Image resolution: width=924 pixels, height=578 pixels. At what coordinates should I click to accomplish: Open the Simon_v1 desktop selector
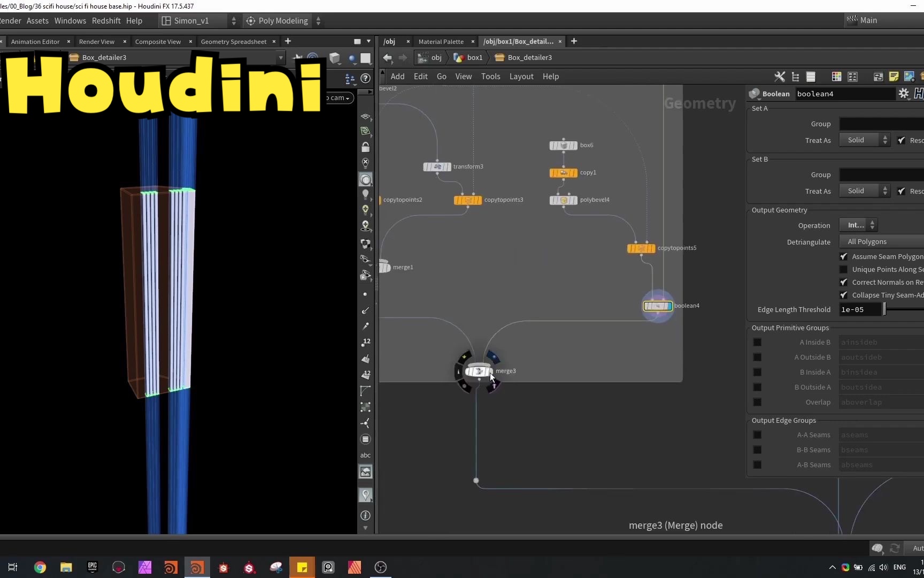point(199,21)
